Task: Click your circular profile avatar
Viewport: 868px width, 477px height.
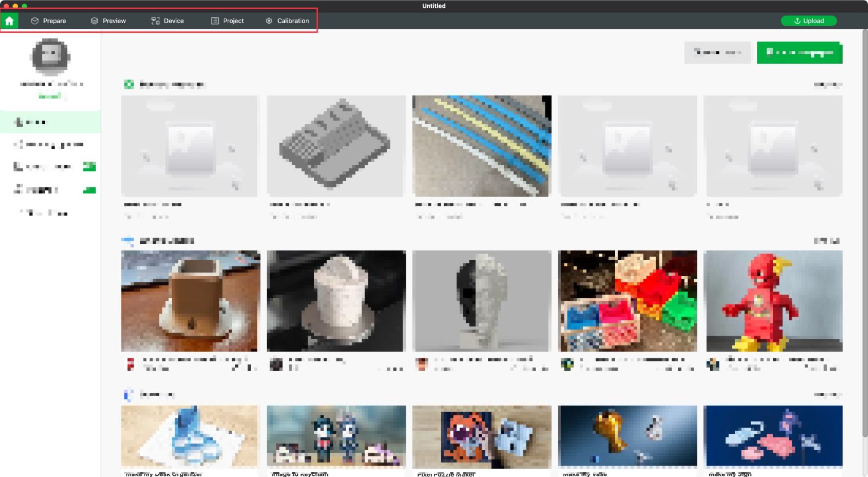Action: [50, 57]
